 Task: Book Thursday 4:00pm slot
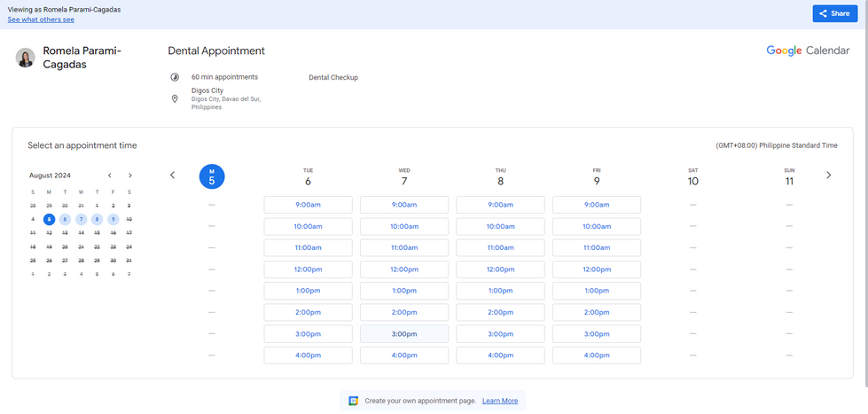click(500, 355)
